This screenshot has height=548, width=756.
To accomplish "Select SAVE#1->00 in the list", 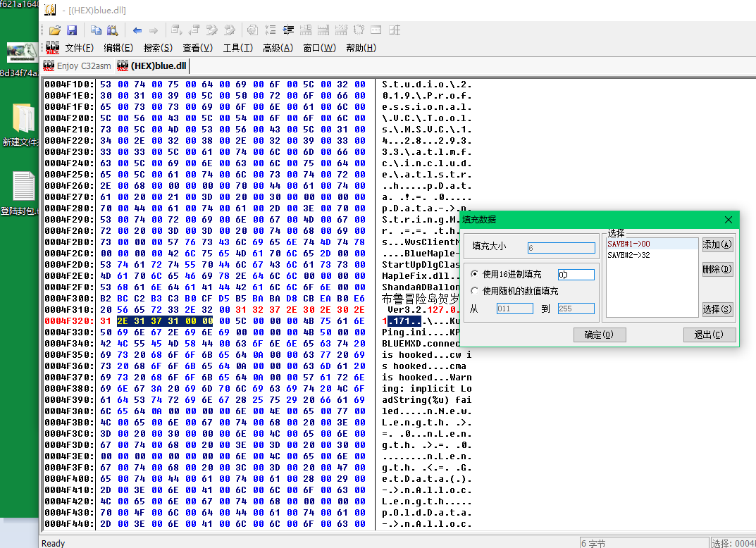I will point(629,244).
